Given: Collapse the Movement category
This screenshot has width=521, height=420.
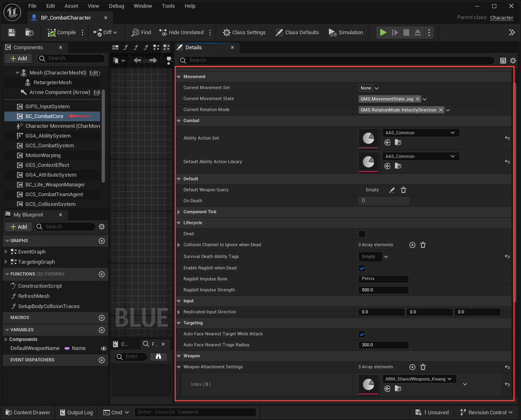Looking at the screenshot, I should tap(179, 77).
